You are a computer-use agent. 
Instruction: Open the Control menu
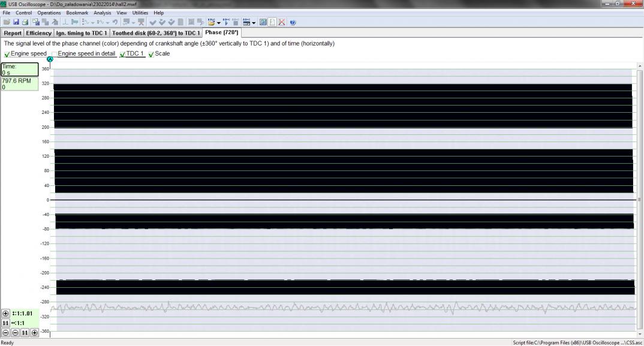pyautogui.click(x=23, y=13)
